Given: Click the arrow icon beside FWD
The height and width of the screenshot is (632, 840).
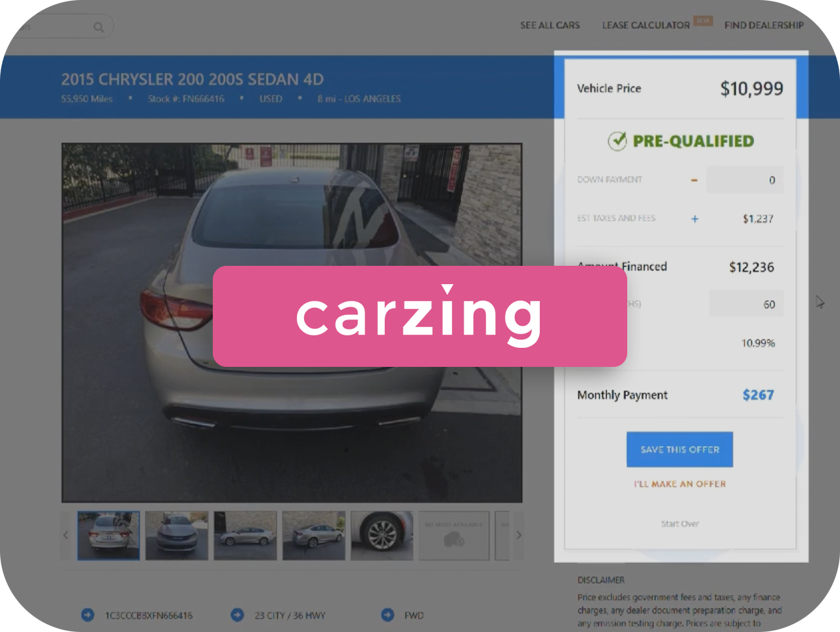Looking at the screenshot, I should [387, 615].
